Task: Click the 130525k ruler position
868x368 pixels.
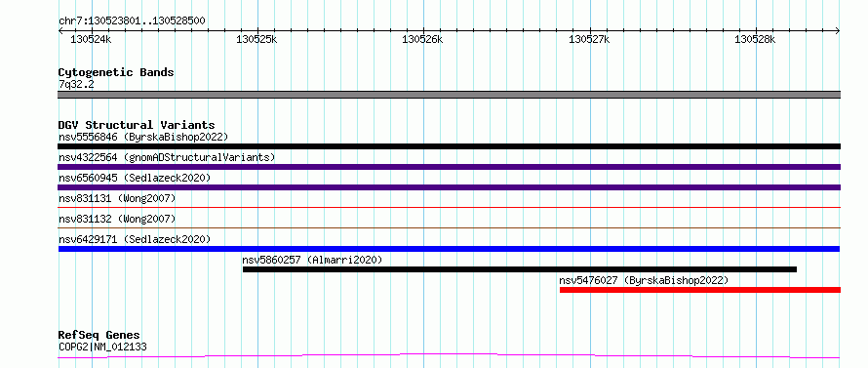Action: click(x=256, y=39)
